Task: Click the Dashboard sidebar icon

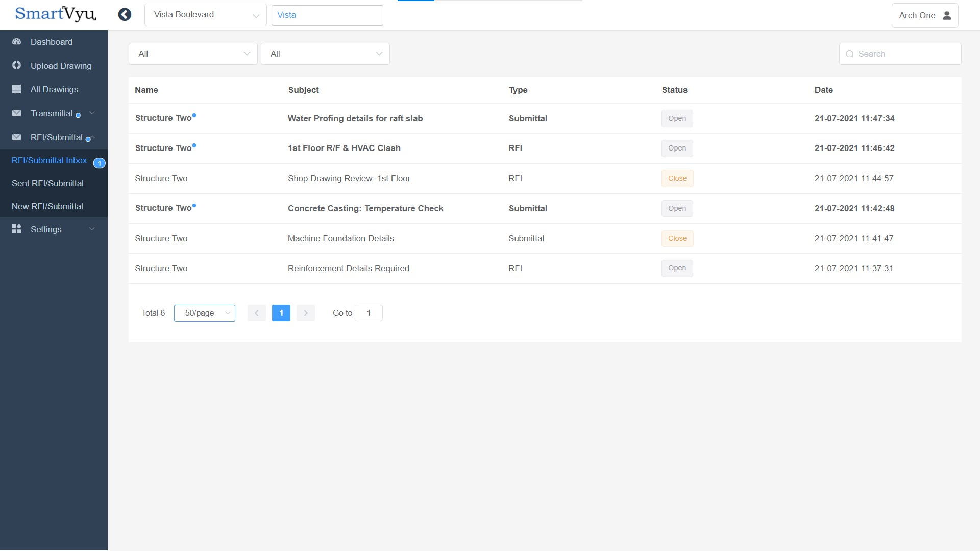Action: coord(17,42)
